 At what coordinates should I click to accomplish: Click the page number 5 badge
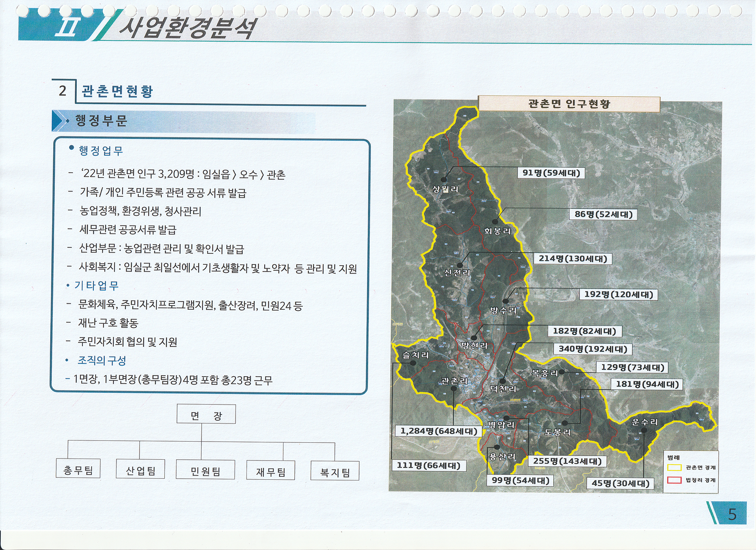click(732, 514)
